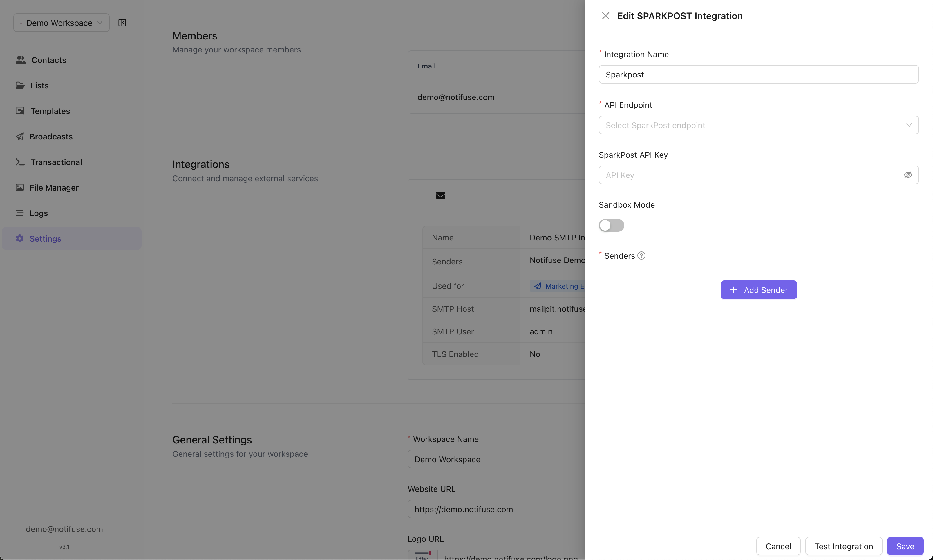The height and width of the screenshot is (560, 933).
Task: Click the Contacts people icon in the sidebar
Action: coord(21,60)
